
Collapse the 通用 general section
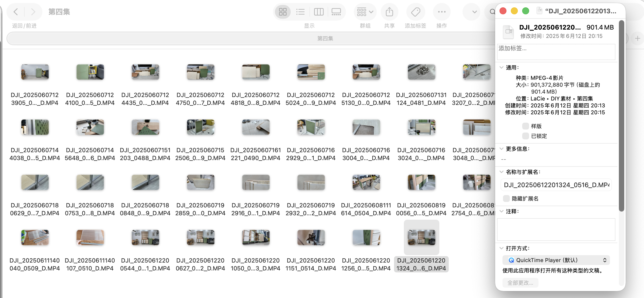click(x=501, y=67)
